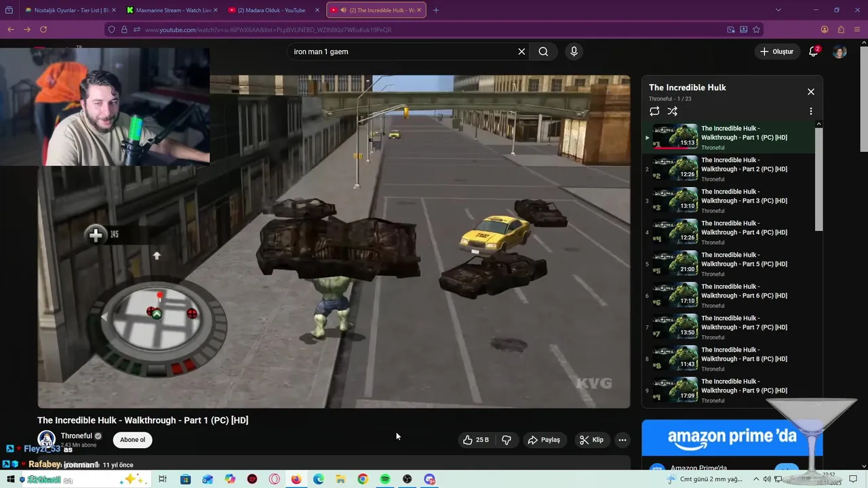
Task: Open Firefox from the taskbar
Action: (296, 479)
